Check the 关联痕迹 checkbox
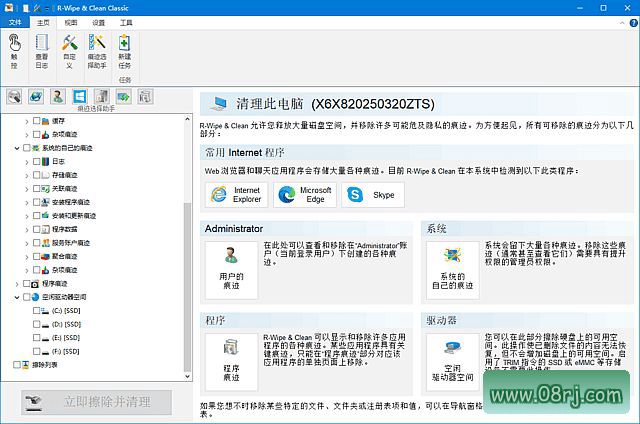Image resolution: width=640 pixels, height=424 pixels. coord(36,189)
